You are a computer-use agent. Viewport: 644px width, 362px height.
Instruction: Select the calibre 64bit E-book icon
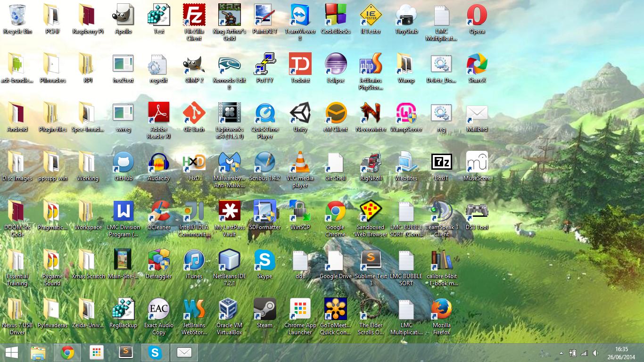coord(441,267)
